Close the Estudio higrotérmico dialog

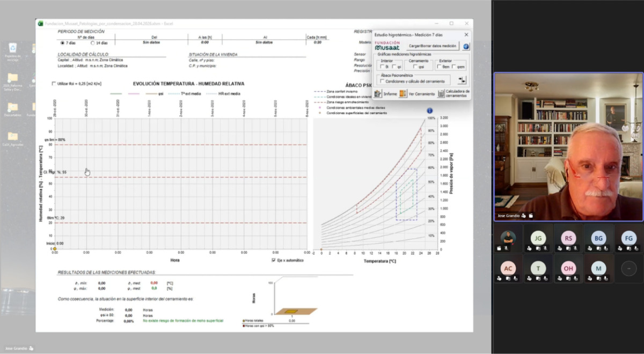[x=466, y=34]
